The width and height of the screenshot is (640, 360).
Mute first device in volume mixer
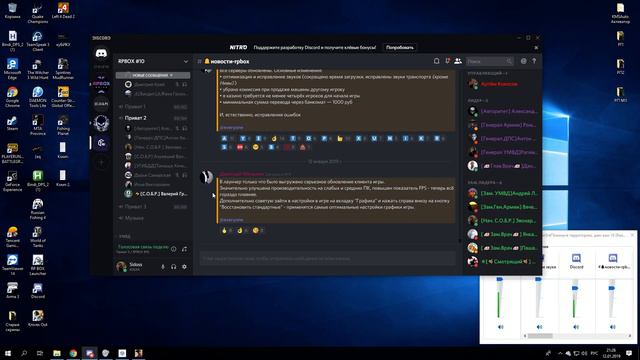[x=501, y=327]
